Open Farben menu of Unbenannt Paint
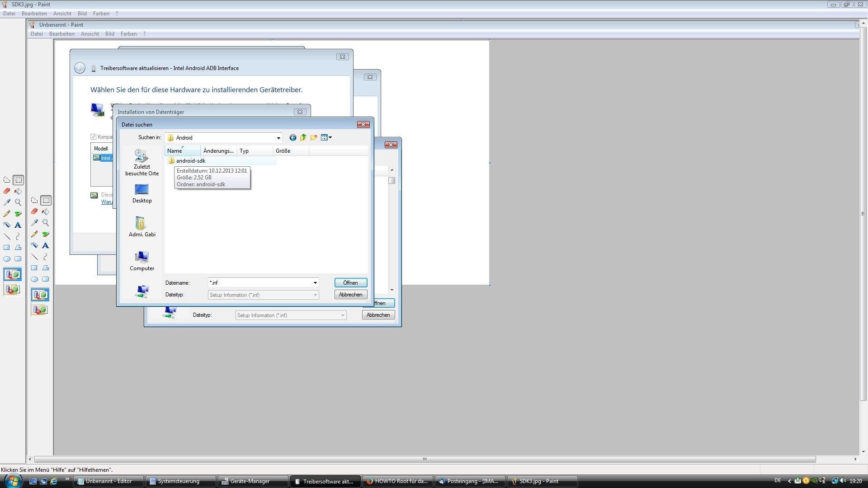 129,34
